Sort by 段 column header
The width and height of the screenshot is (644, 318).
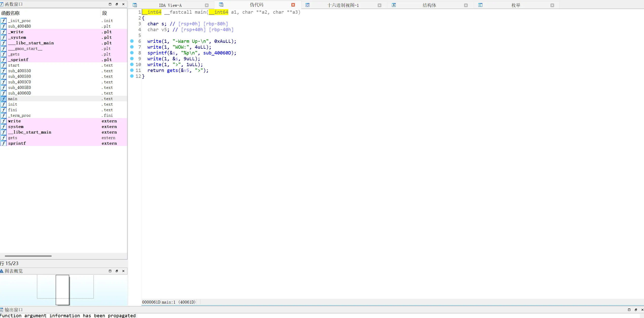tap(105, 13)
